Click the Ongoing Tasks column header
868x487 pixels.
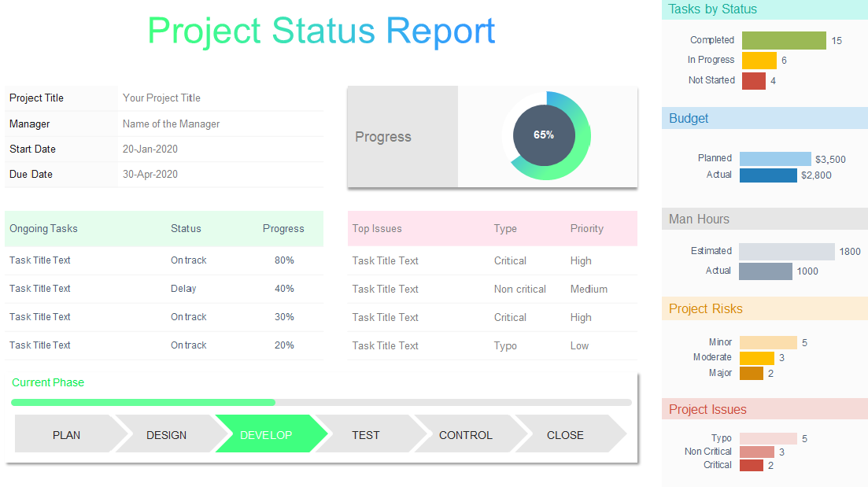point(44,229)
